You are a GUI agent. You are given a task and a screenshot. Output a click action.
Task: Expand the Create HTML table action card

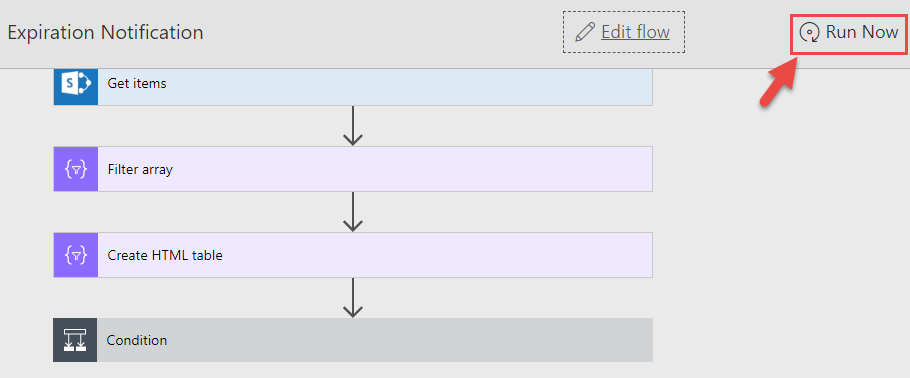click(x=353, y=255)
